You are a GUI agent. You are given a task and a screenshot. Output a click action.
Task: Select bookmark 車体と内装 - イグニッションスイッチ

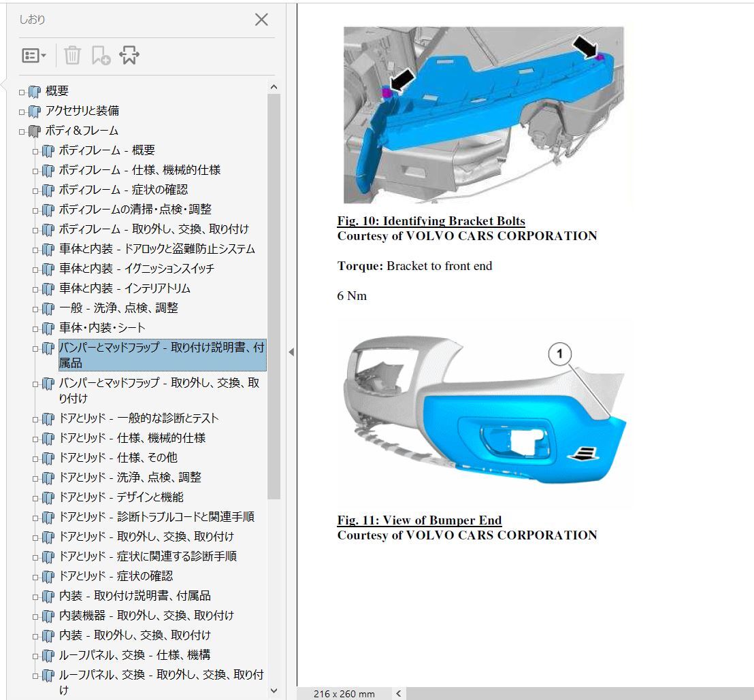(136, 269)
